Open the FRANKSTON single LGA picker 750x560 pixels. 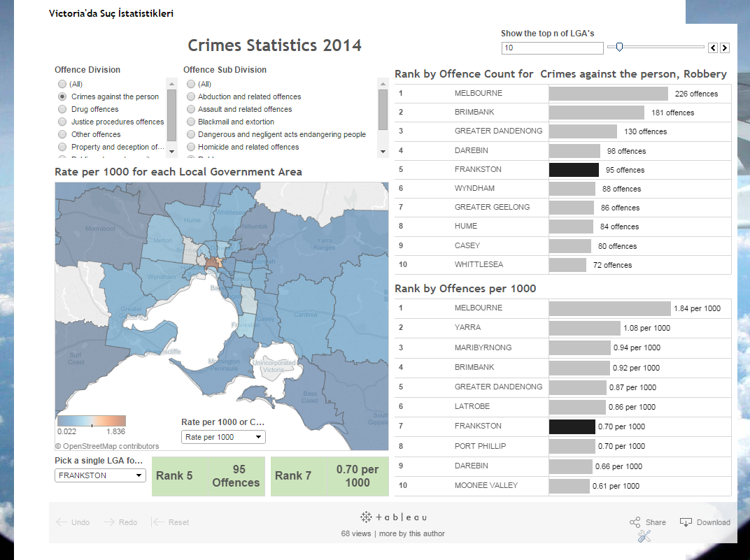click(99, 475)
